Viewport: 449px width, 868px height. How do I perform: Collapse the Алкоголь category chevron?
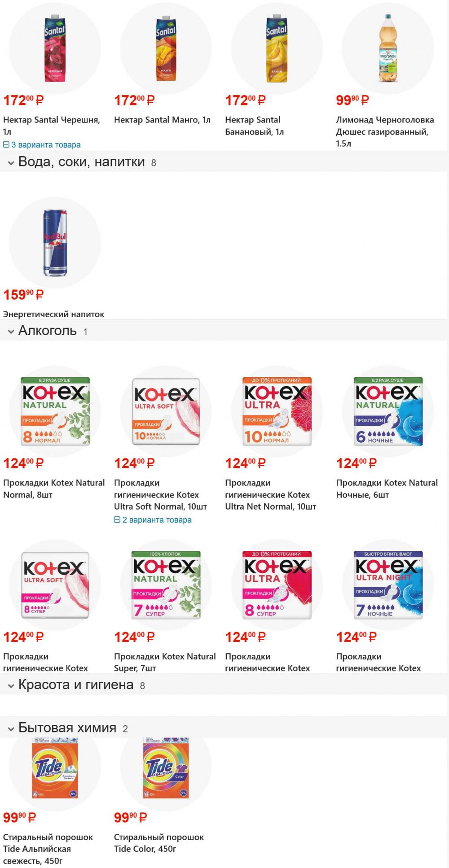coord(11,332)
